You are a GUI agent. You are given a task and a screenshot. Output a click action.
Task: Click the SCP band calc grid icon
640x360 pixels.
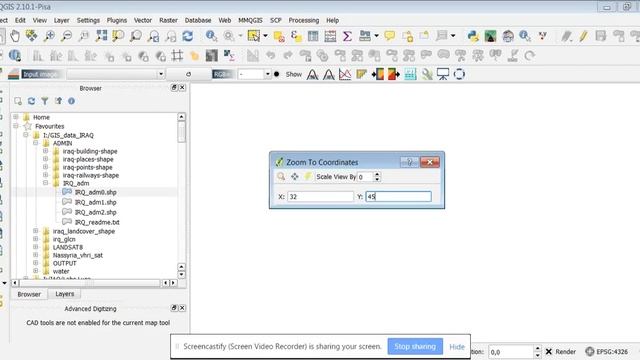(x=410, y=74)
